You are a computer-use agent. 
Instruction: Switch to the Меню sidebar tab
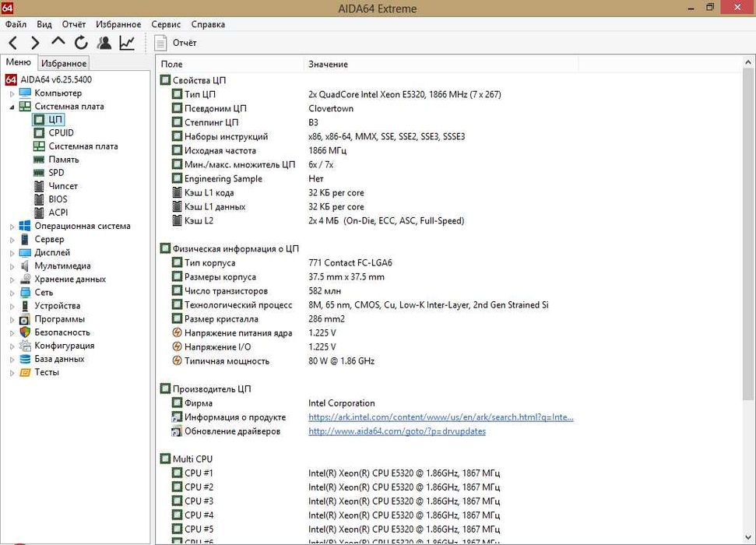[19, 62]
